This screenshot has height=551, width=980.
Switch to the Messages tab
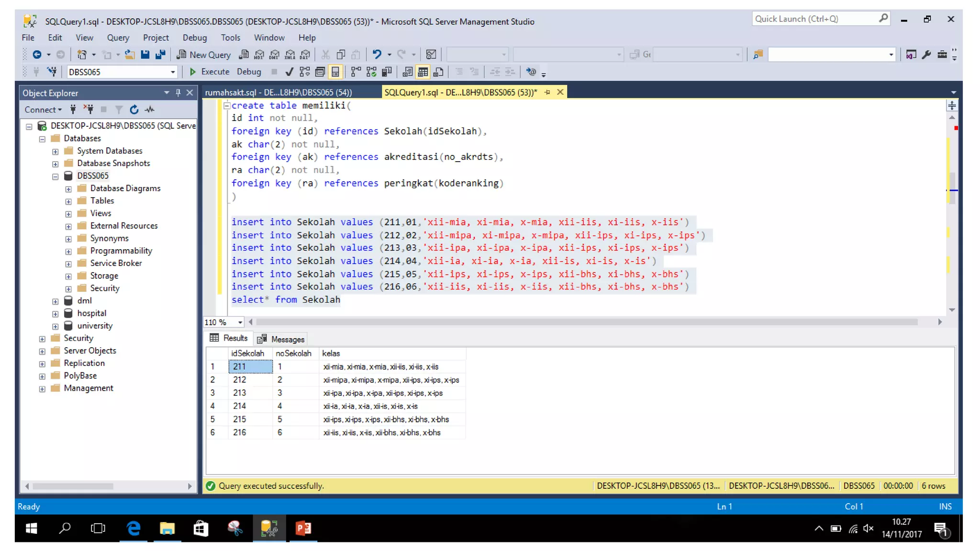(x=281, y=339)
